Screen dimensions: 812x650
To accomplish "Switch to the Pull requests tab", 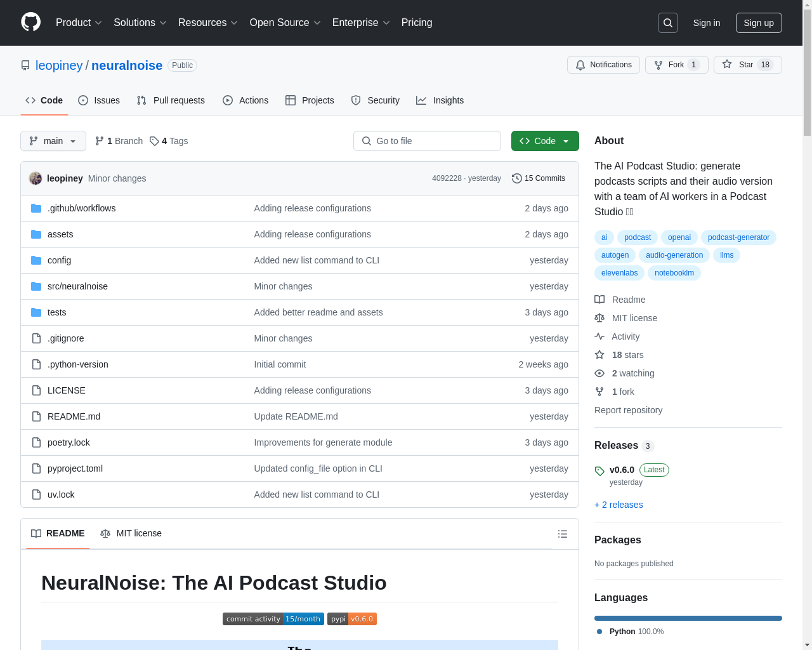I will coord(171,100).
